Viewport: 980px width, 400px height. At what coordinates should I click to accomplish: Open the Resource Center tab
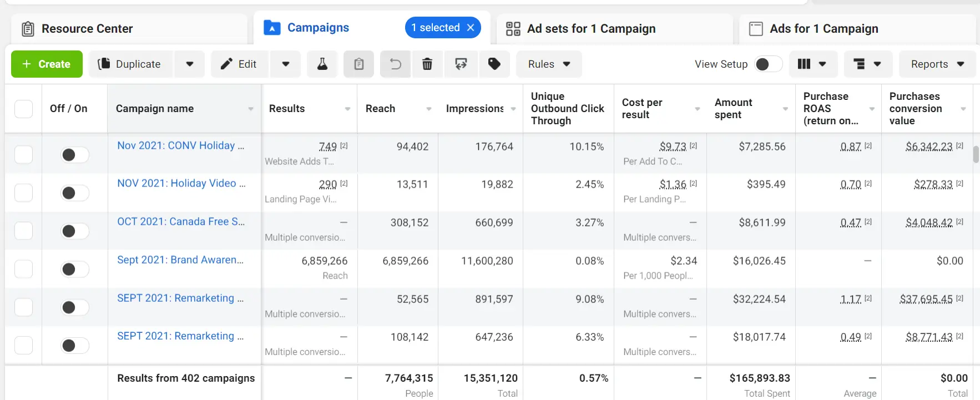[87, 29]
